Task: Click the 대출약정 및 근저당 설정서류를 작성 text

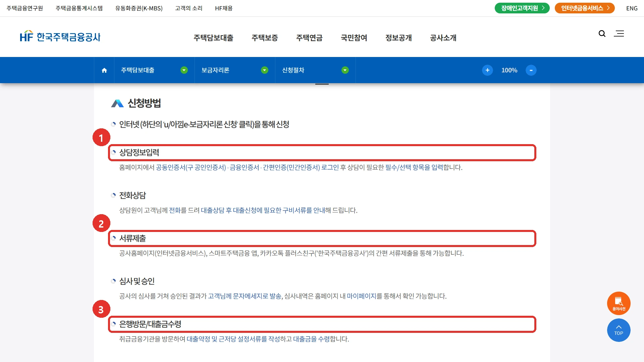Action: tap(233, 339)
